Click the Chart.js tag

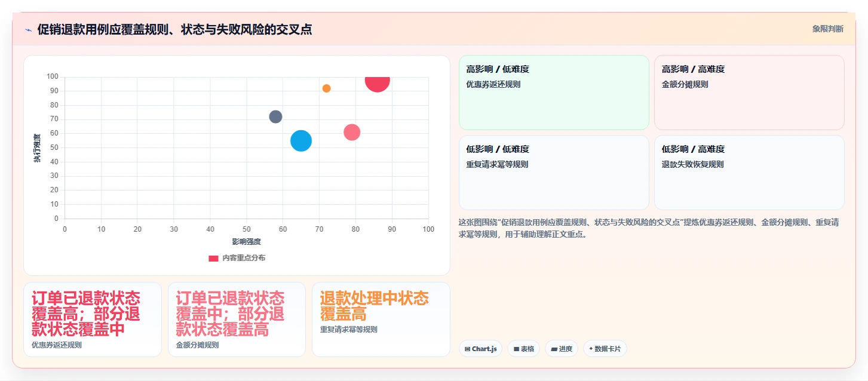481,349
